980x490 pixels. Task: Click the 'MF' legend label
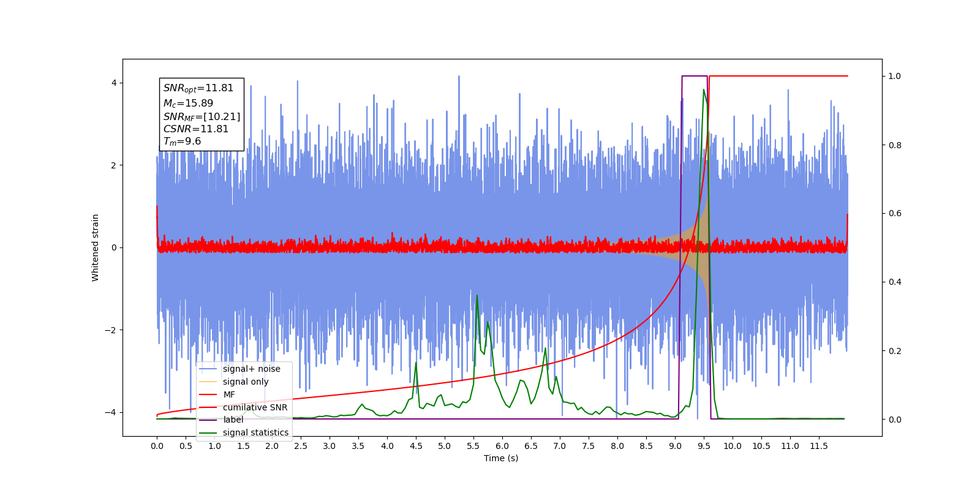click(229, 394)
